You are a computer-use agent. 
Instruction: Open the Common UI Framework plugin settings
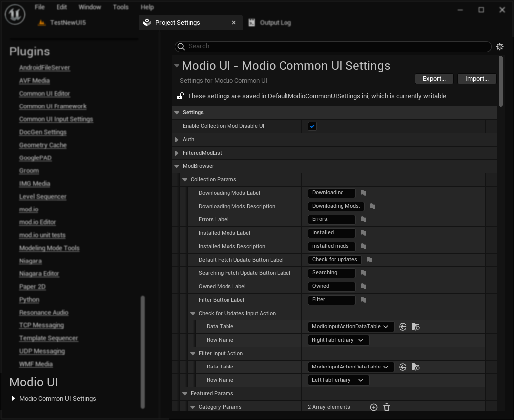[53, 106]
